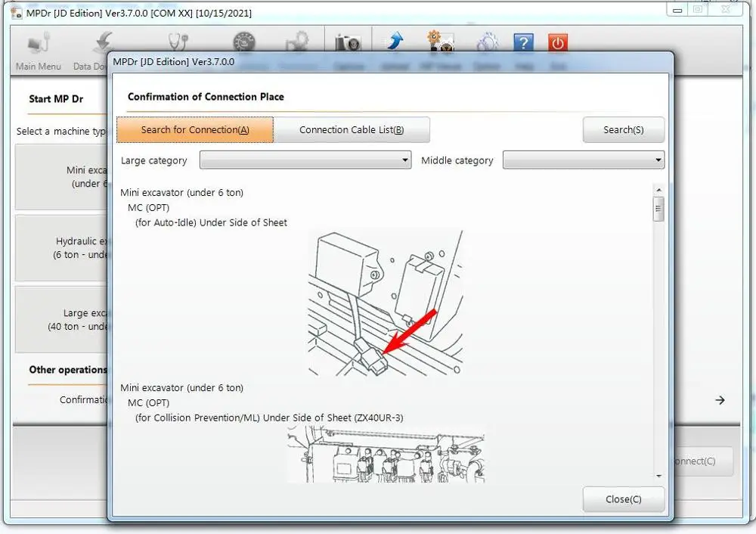Open Help with the question mark icon
Image resolution: width=756 pixels, height=534 pixels.
(x=524, y=42)
